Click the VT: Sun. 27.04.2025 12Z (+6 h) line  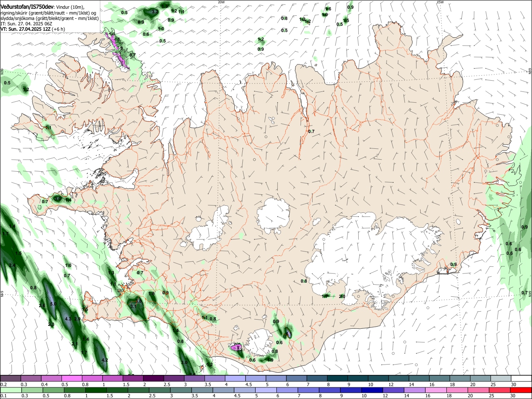(32, 29)
